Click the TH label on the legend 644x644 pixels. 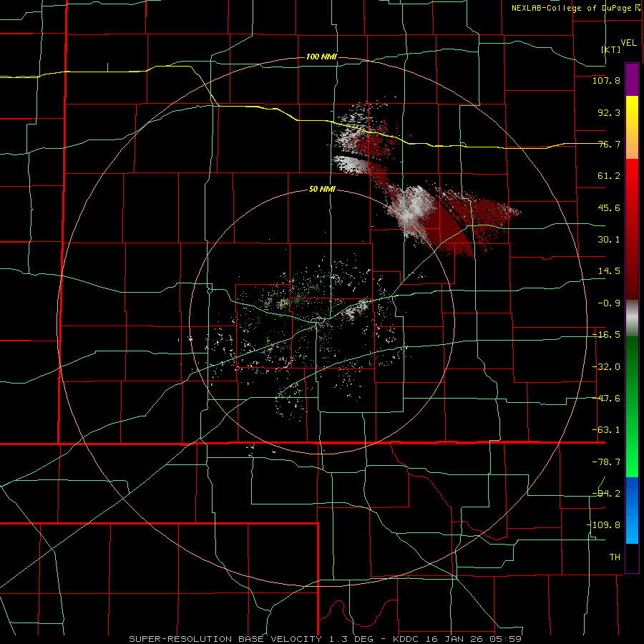pyautogui.click(x=615, y=557)
